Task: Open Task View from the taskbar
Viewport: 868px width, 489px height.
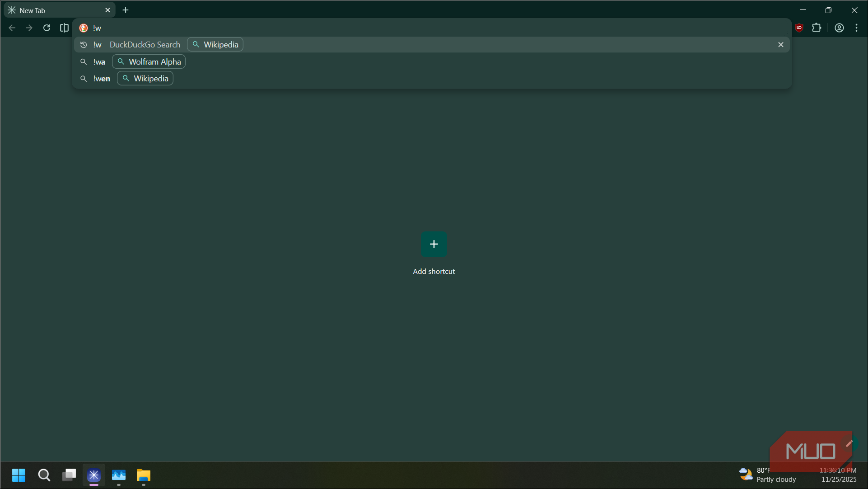Action: click(x=69, y=475)
